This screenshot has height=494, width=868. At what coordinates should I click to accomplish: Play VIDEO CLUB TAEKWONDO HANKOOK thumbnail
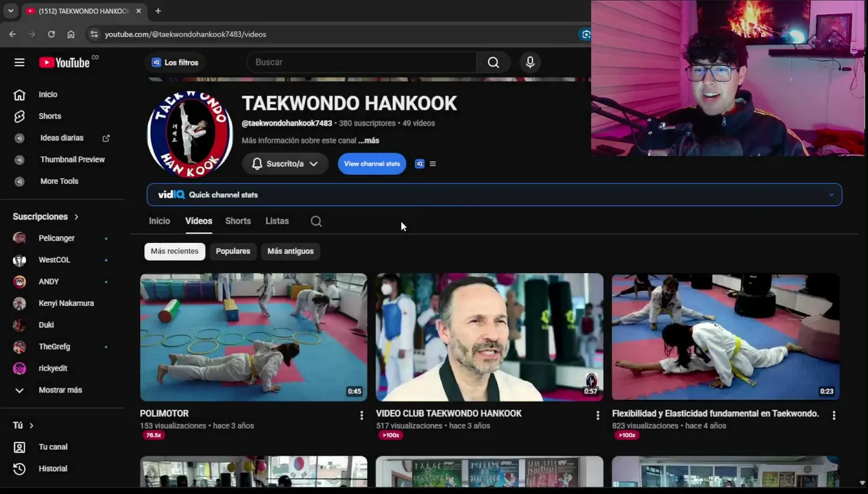[490, 337]
